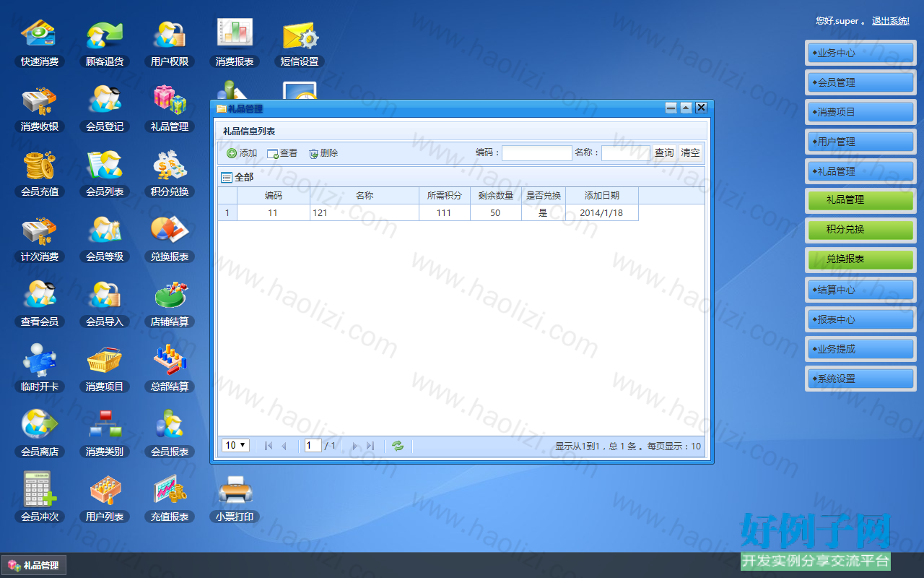The height and width of the screenshot is (578, 924).
Task: Open the 用户权限 desktop icon
Action: coord(170,43)
